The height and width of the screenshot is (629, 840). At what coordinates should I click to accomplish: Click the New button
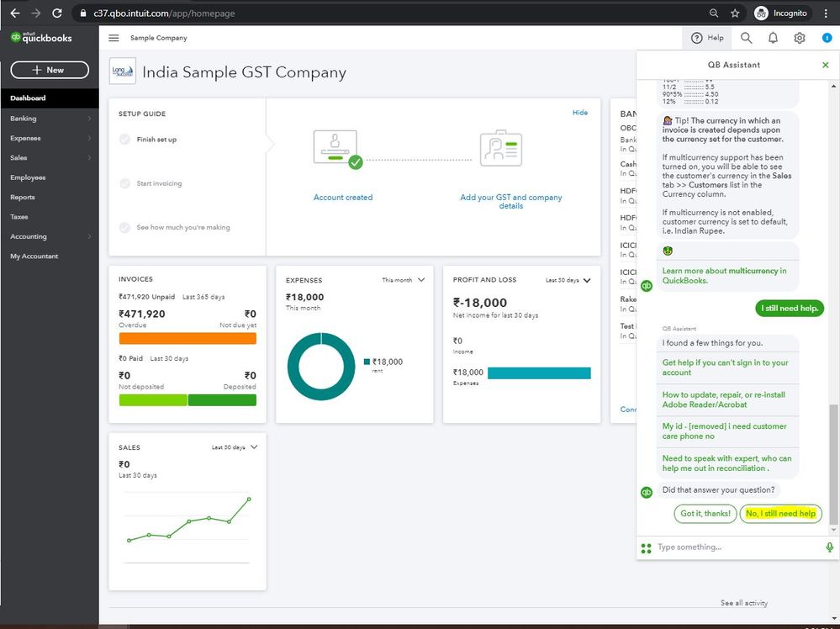[x=50, y=70]
